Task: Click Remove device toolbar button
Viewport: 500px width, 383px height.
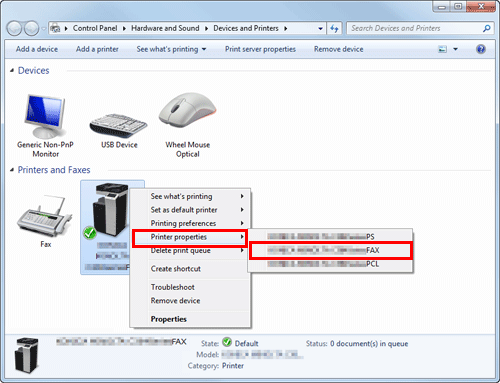Action: pos(338,49)
